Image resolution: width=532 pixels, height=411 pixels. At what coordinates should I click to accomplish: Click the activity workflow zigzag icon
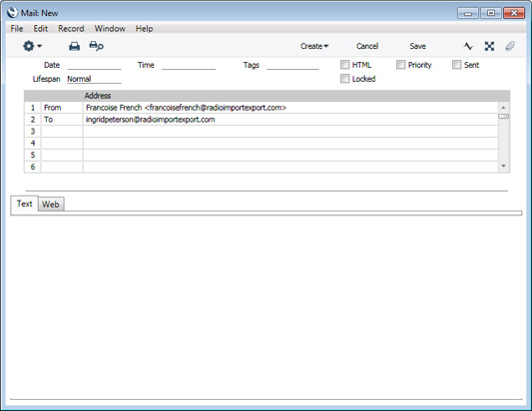click(x=468, y=46)
